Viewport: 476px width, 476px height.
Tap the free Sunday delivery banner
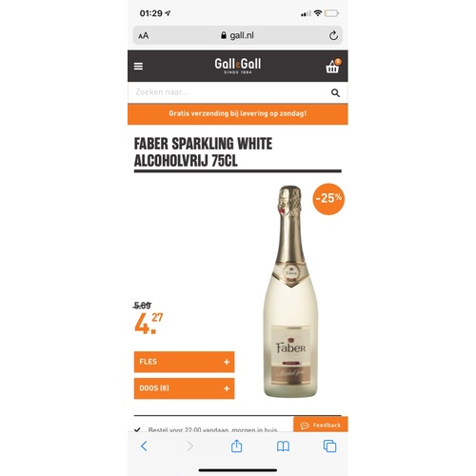238,113
